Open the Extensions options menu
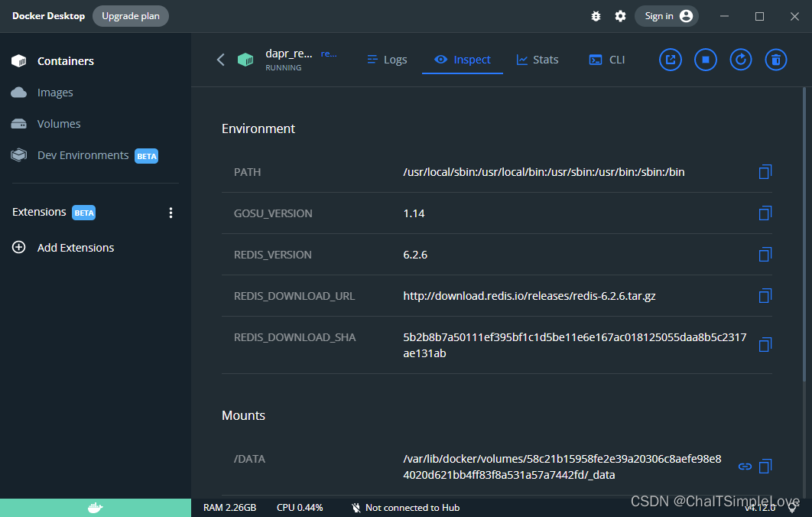Viewport: 812px width, 517px height. (x=171, y=213)
